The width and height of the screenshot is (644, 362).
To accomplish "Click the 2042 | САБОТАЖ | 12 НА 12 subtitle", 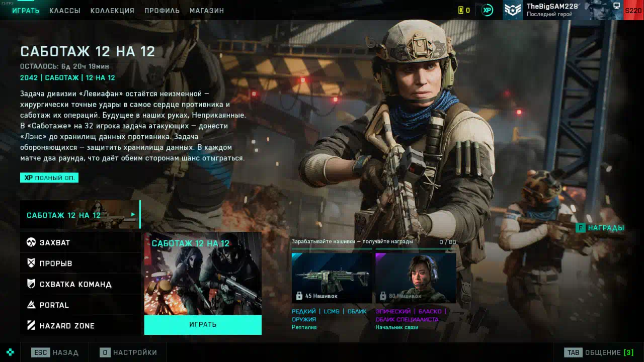I will tap(67, 78).
